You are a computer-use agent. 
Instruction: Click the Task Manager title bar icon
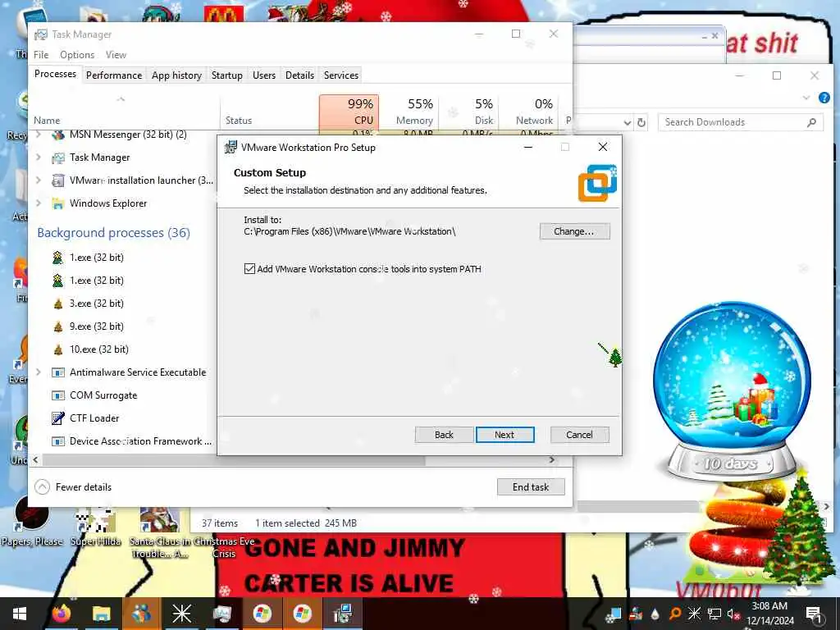(41, 34)
